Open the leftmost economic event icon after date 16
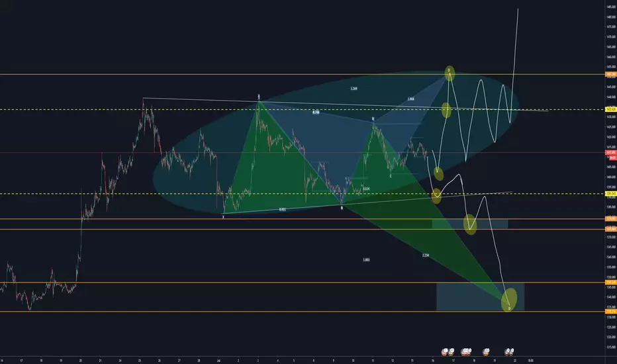 (445, 351)
